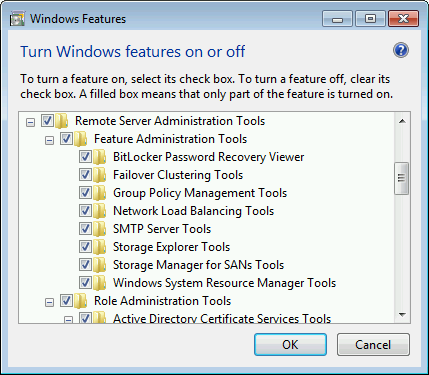Select Windows System Resource Manager Tools label
This screenshot has height=375, width=429.
pyautogui.click(x=224, y=283)
